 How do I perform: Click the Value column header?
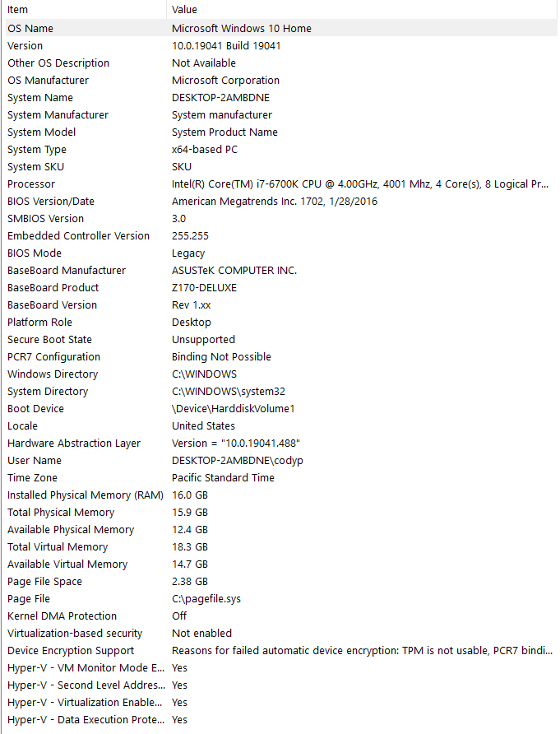tap(184, 9)
